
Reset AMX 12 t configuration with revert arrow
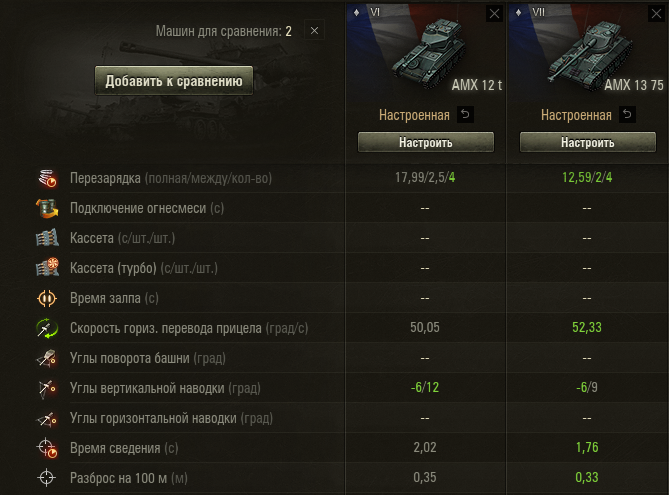(465, 114)
